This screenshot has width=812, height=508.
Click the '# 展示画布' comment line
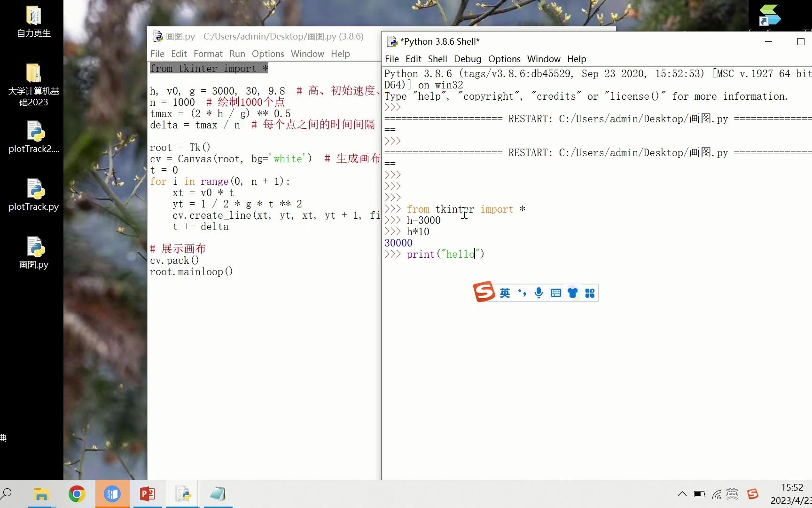pos(178,249)
